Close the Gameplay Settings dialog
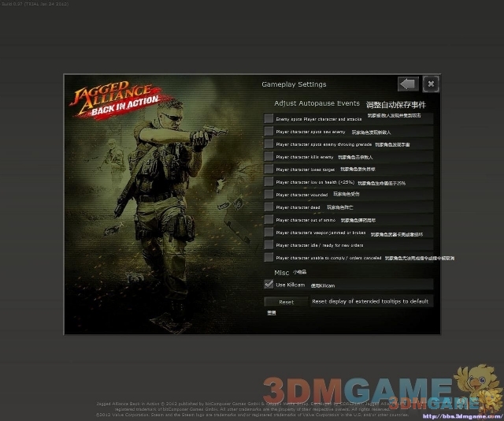This screenshot has width=504, height=421. (431, 84)
